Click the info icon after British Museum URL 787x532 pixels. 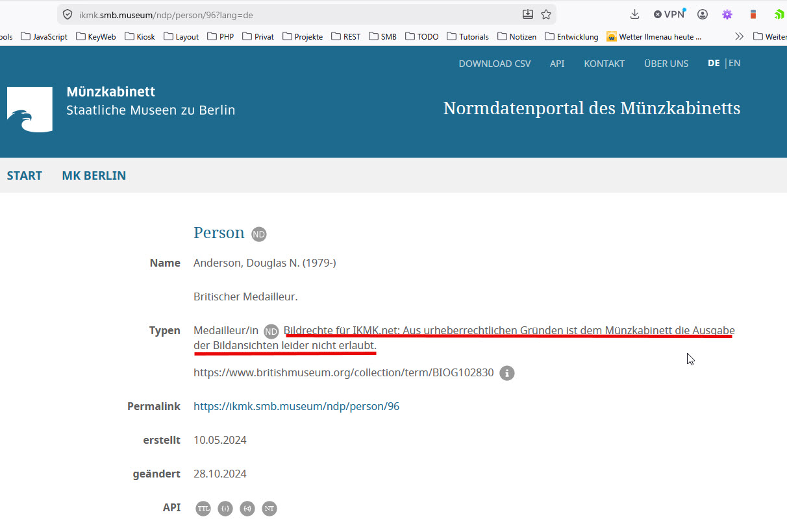point(507,373)
